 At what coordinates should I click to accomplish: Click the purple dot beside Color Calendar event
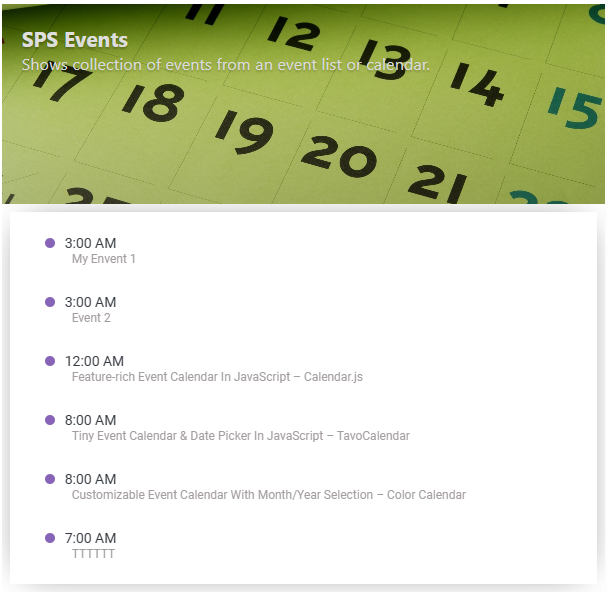50,479
